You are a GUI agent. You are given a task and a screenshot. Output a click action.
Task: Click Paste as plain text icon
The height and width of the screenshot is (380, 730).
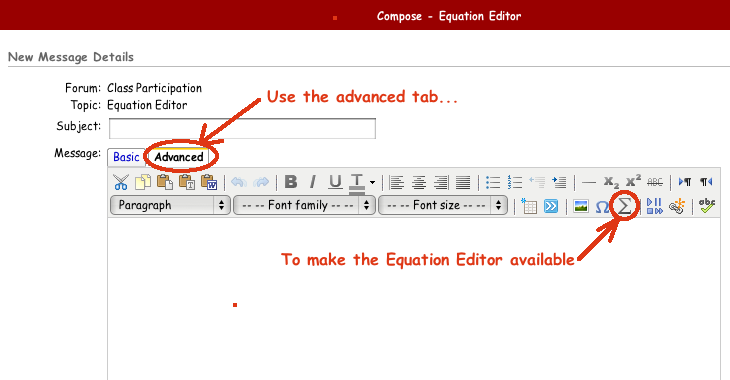[x=187, y=182]
